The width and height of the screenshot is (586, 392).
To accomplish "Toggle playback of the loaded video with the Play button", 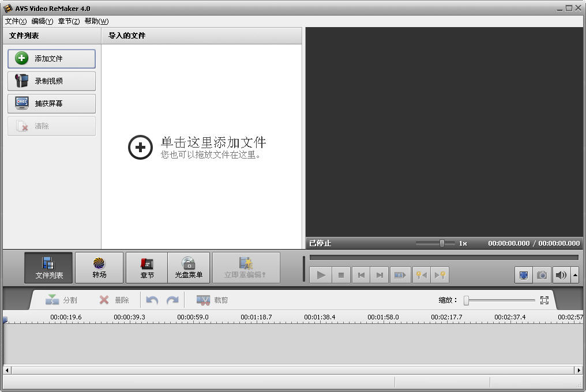I will (321, 275).
